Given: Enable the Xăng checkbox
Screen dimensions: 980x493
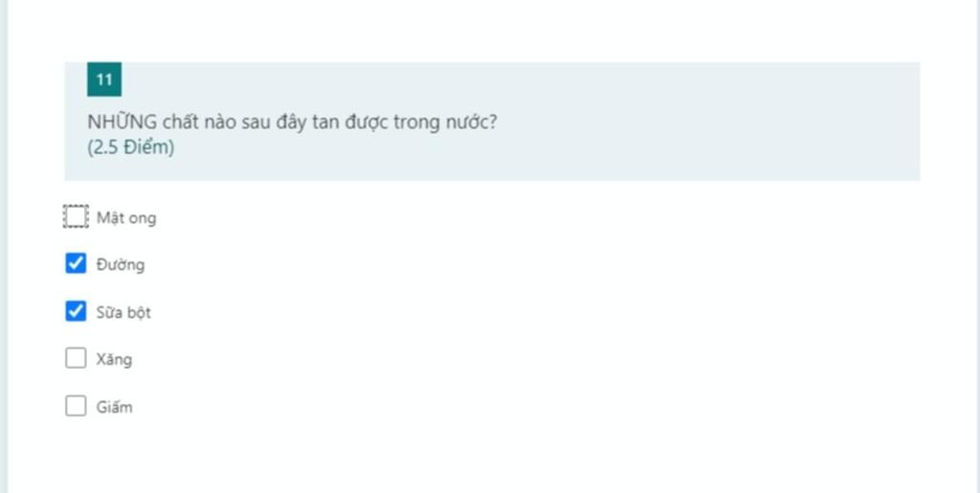Looking at the screenshot, I should (x=76, y=359).
